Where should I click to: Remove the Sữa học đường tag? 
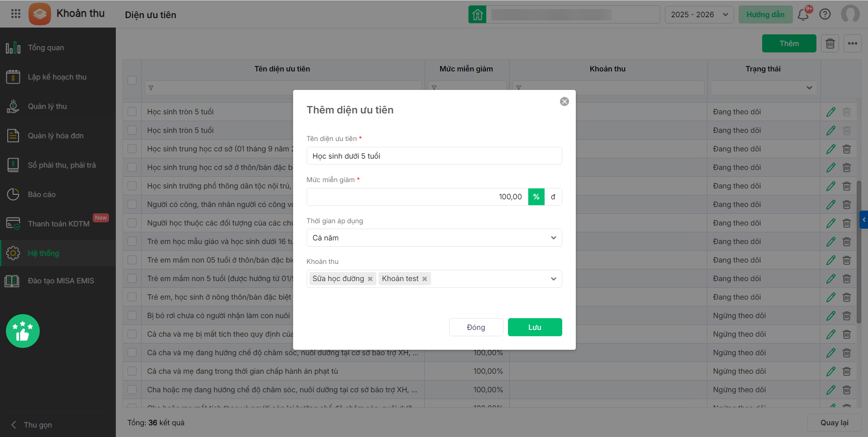[x=370, y=279]
